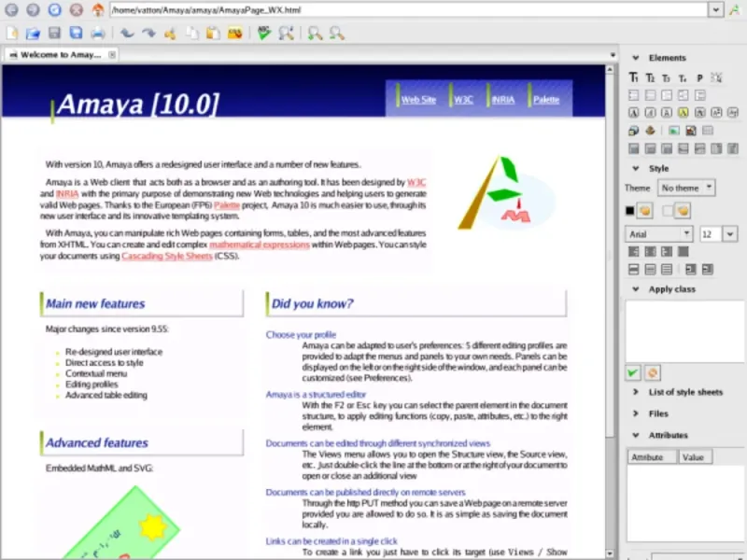Expand the Files section
Image resolution: width=747 pixels, height=560 pixels.
[636, 413]
